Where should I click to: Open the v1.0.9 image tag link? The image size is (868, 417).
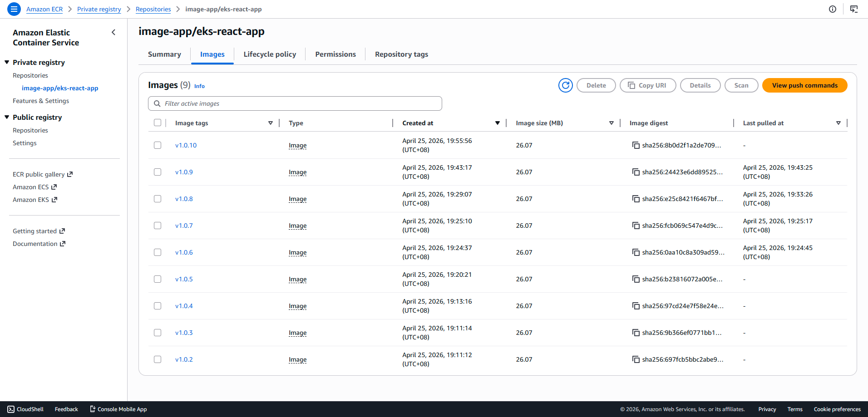coord(184,172)
